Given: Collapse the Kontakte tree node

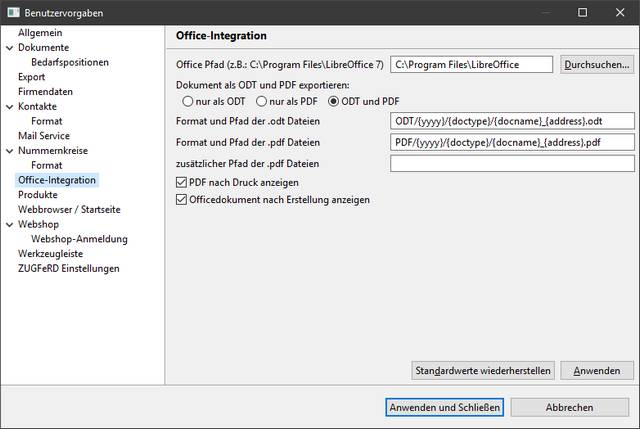Looking at the screenshot, I should [9, 107].
